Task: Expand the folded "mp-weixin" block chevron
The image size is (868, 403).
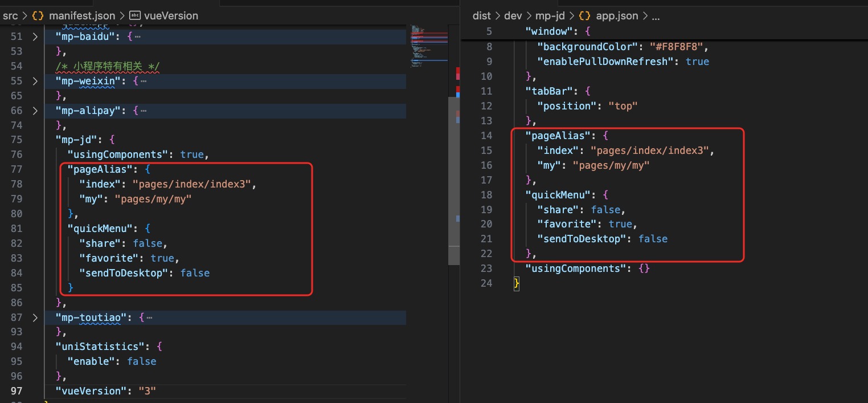Action: point(35,81)
